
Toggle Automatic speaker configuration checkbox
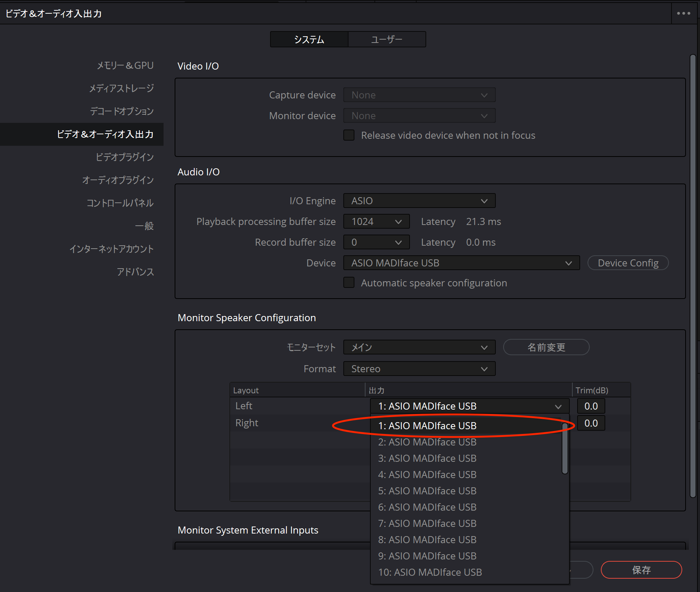349,283
